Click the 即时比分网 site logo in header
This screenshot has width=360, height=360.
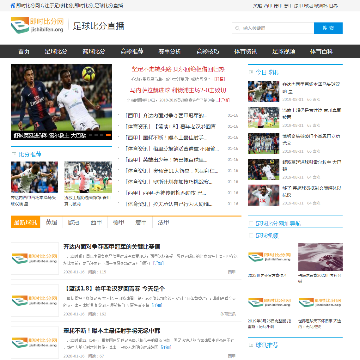pyautogui.click(x=37, y=25)
